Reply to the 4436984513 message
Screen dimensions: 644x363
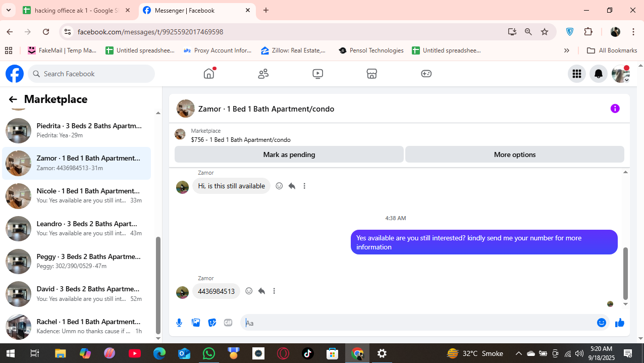click(261, 291)
